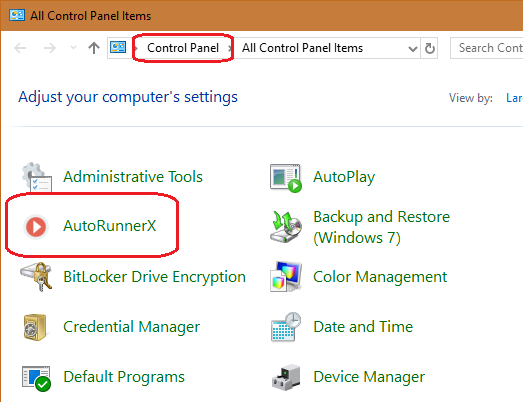Open the Administrative Tools icon
Screen dimensions: 523x402
[x=37, y=177]
